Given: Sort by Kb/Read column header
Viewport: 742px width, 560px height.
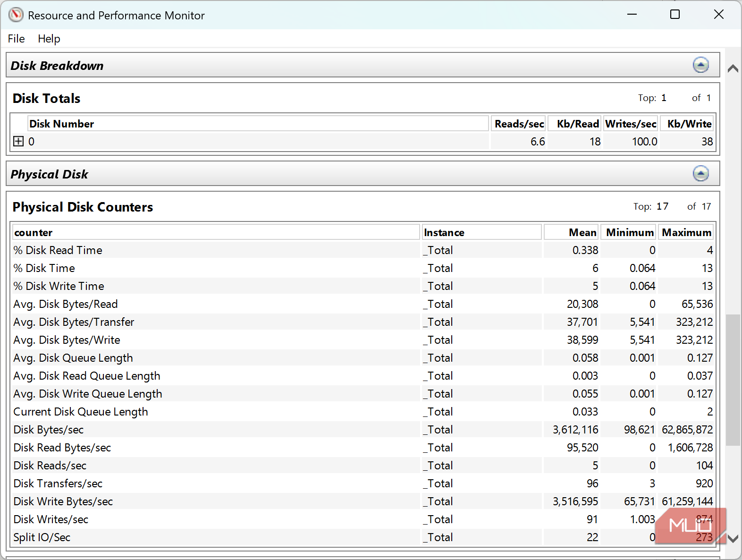Looking at the screenshot, I should [574, 124].
